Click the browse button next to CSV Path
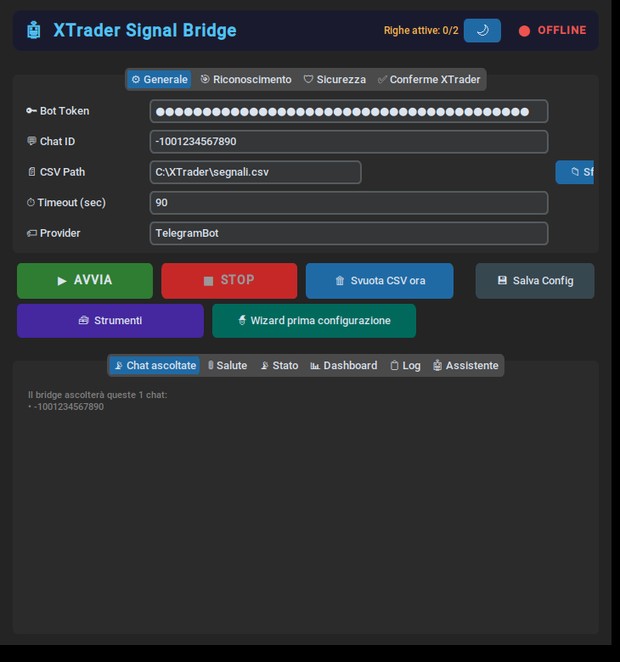620x662 pixels. click(574, 172)
